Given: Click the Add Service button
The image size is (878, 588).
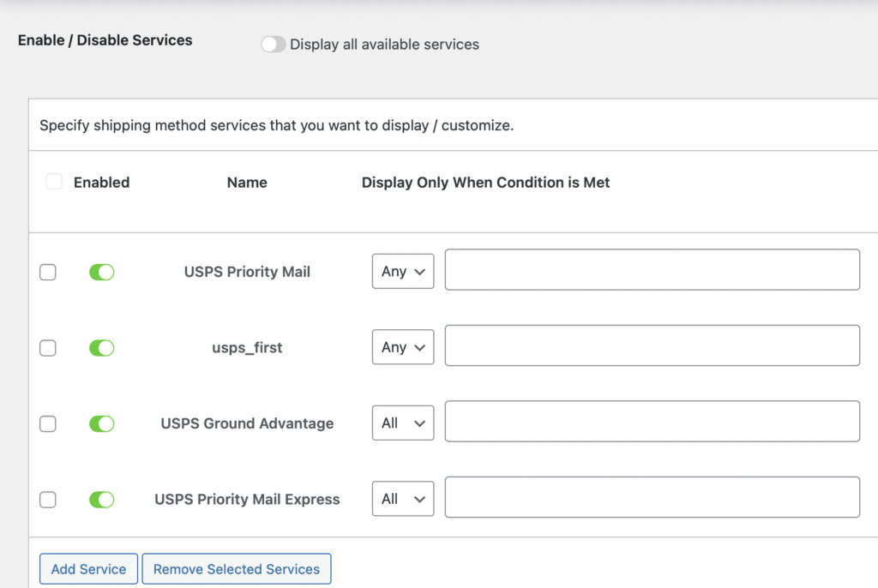Looking at the screenshot, I should coord(88,569).
